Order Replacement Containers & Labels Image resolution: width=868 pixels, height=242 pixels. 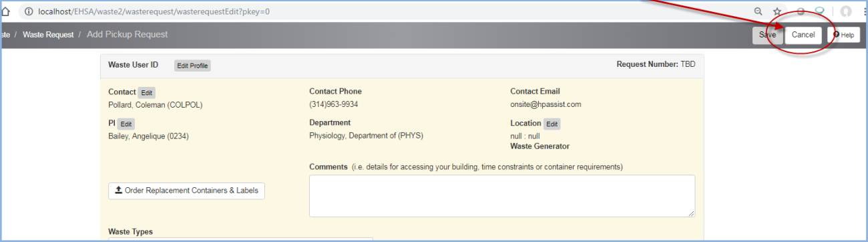[x=186, y=191]
